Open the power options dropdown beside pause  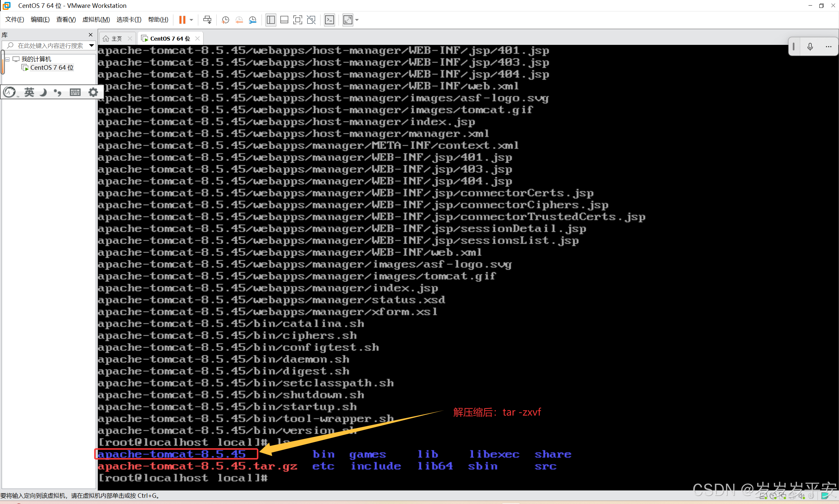tap(191, 20)
